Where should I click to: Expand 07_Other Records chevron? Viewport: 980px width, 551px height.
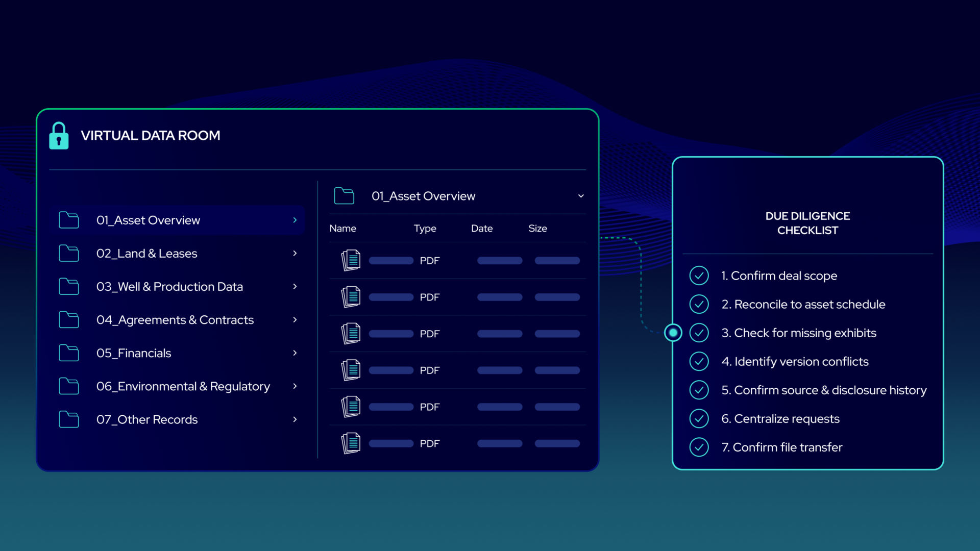pyautogui.click(x=295, y=419)
